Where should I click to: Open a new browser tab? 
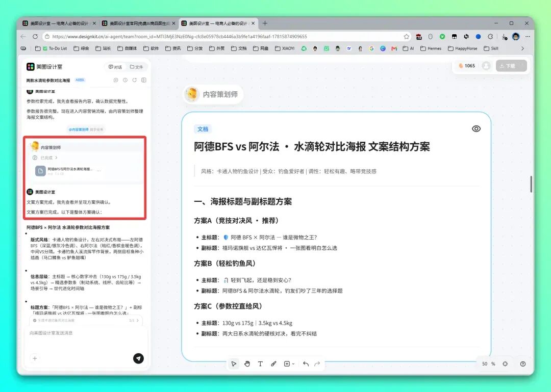265,23
